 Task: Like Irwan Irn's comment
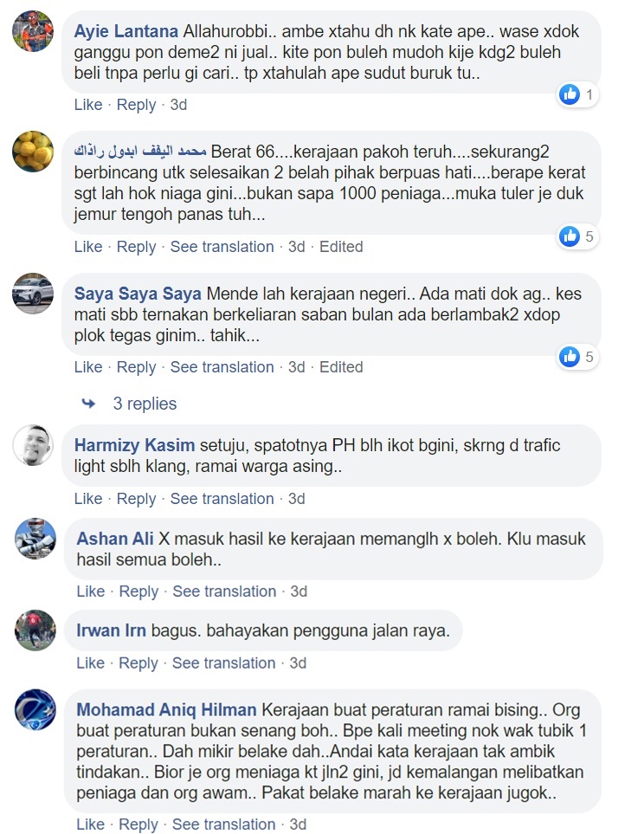point(90,663)
